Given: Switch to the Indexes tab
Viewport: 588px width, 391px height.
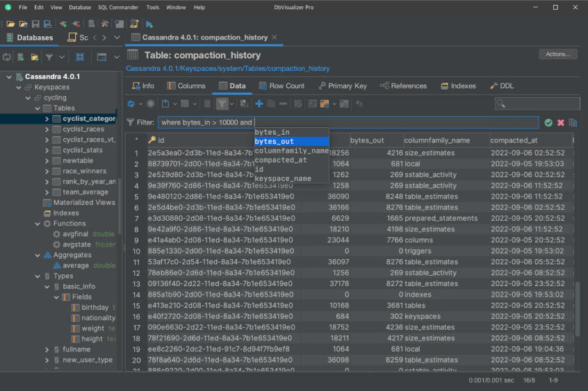Looking at the screenshot, I should (x=458, y=86).
